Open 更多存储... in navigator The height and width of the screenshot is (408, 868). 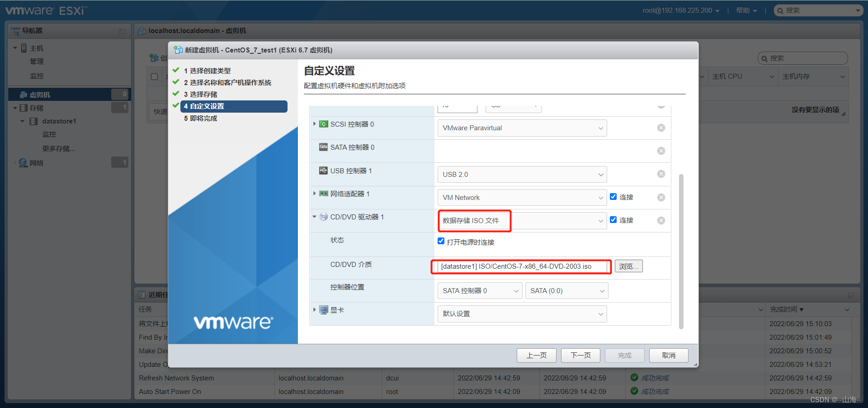(x=58, y=148)
